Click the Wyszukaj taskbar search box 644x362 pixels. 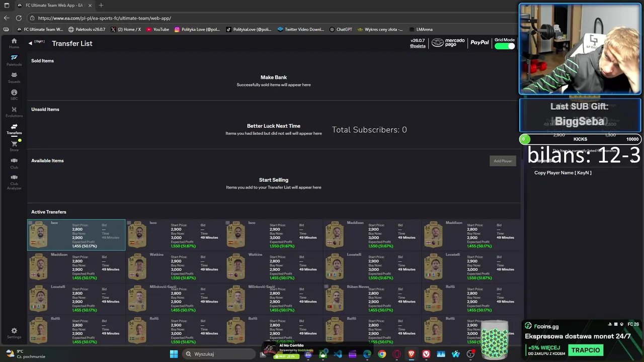[219, 354]
